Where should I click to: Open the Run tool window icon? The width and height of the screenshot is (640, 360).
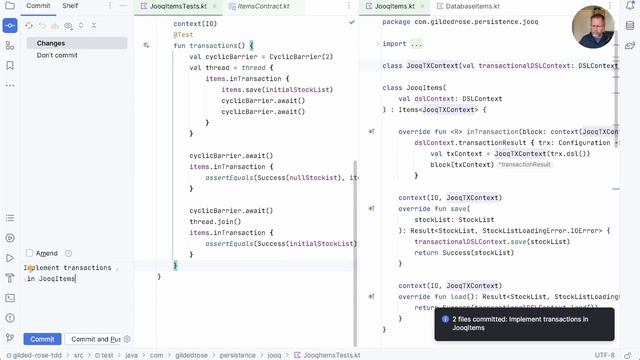pos(10,258)
